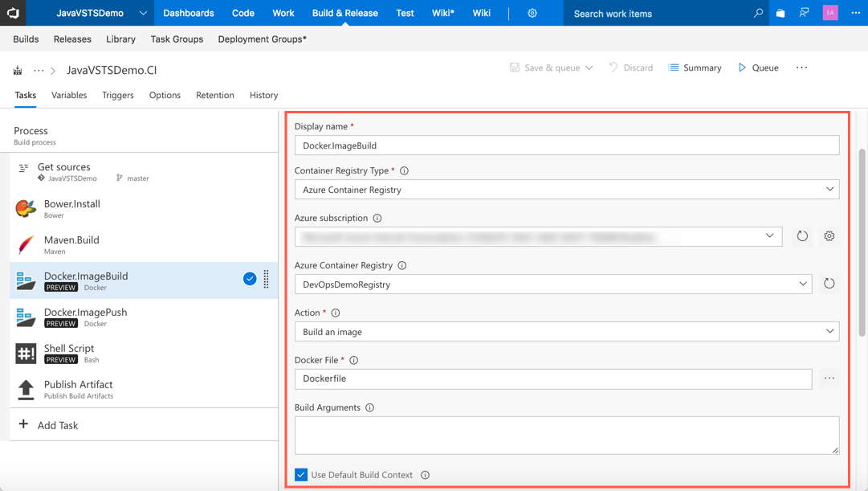Open Azure subscription management via gear icon

pyautogui.click(x=829, y=236)
